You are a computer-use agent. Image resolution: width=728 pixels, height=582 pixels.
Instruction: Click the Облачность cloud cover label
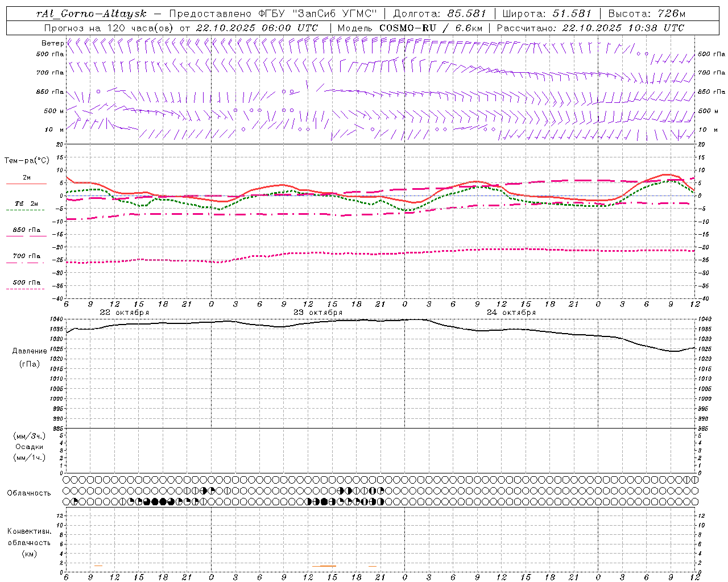coord(29,493)
